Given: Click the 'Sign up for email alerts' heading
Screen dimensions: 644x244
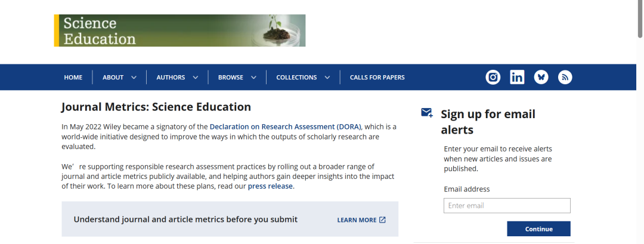Looking at the screenshot, I should click(488, 122).
